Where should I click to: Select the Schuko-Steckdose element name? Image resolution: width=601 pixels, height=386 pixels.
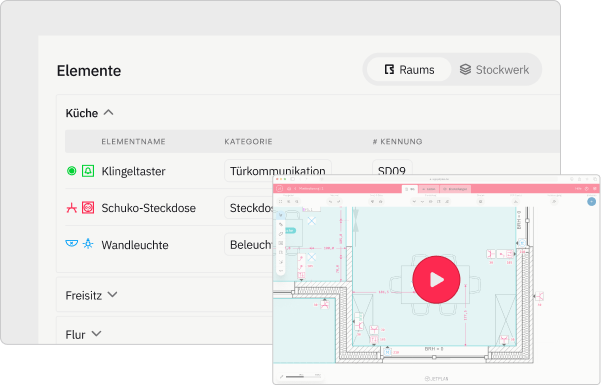pyautogui.click(x=149, y=208)
